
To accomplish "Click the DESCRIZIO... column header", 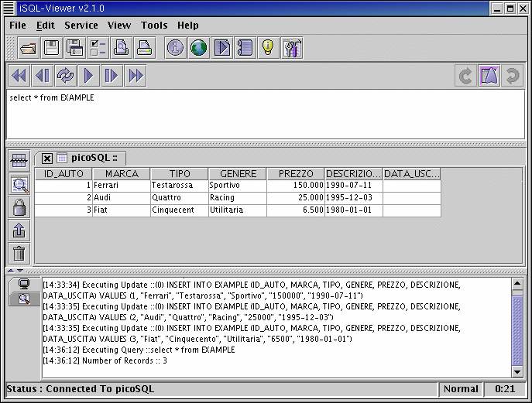I will coord(354,174).
